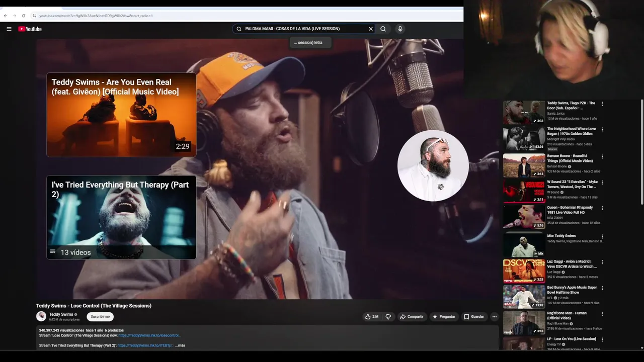Open the Mix: Teddy Swims thumbnail

coord(524,245)
